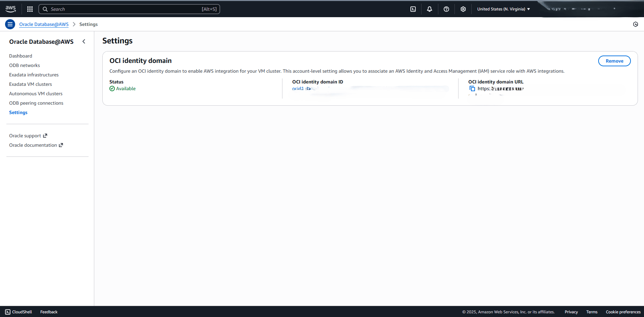644x317 pixels.
Task: Click into the Search input field
Action: click(129, 9)
